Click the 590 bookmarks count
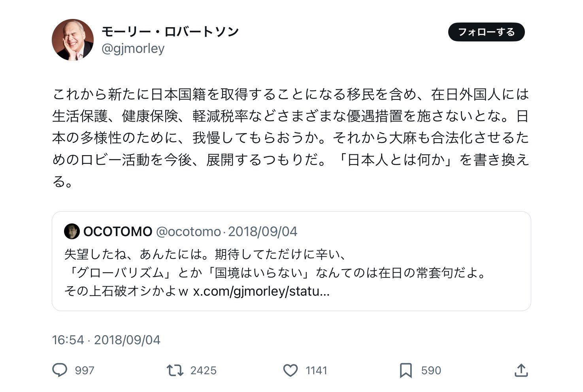Image resolution: width=583 pixels, height=392 pixels. point(431,370)
